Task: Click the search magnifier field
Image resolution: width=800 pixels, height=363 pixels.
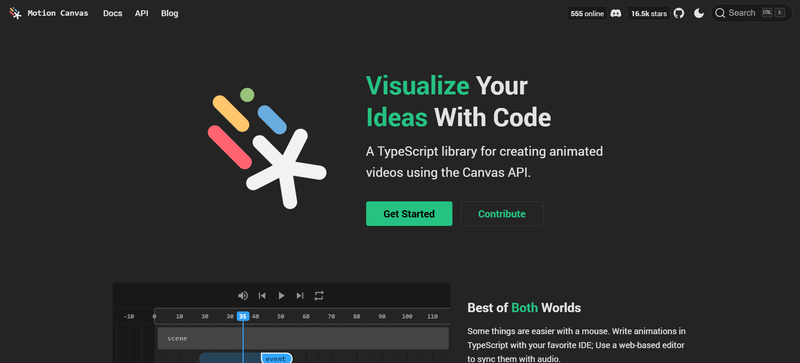Action: pyautogui.click(x=752, y=13)
